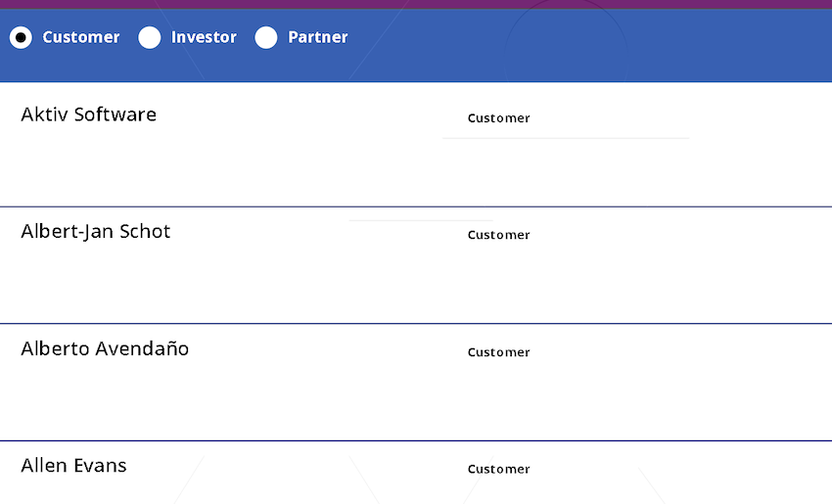
Task: Click the divider line above the Alberto Avendaño row
Action: pos(416,323)
